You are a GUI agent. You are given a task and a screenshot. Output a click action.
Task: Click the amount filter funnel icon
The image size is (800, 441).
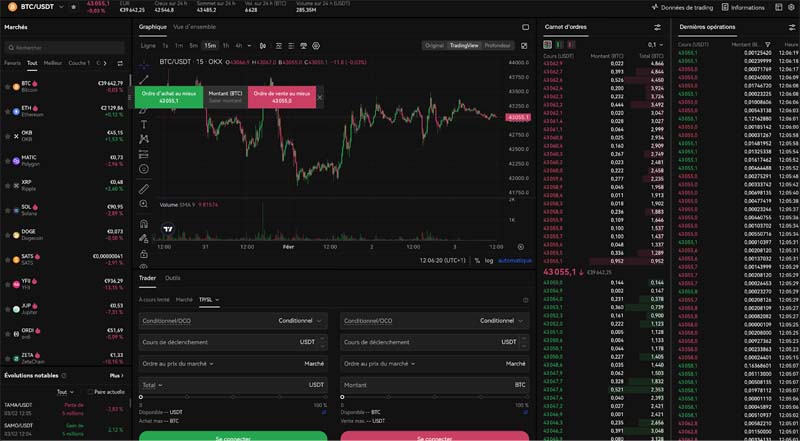[x=767, y=45]
